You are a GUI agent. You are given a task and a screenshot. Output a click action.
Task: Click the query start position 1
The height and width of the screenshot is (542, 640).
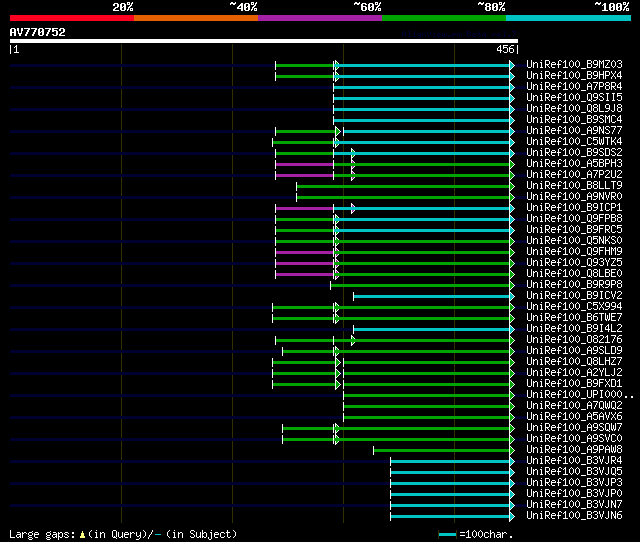(x=16, y=49)
